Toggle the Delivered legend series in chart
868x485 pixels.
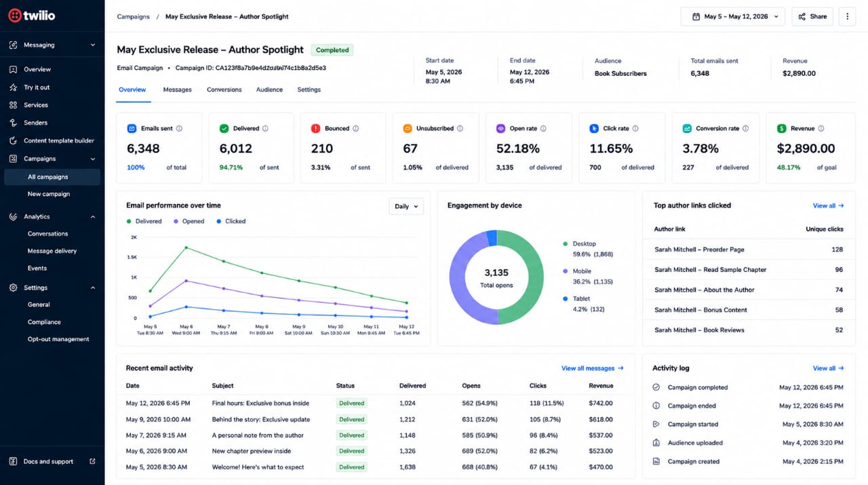point(144,221)
